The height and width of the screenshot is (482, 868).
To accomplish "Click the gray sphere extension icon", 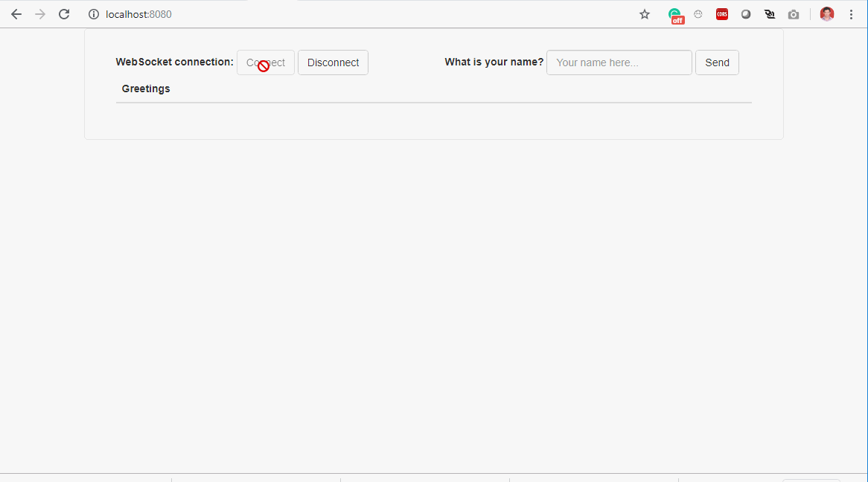I will 746,14.
